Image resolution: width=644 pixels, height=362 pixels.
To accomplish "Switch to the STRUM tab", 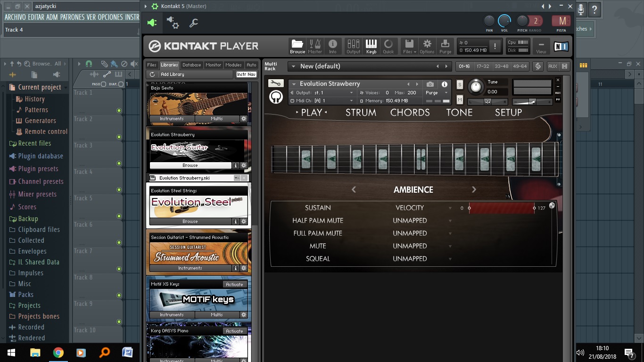I will [x=361, y=113].
